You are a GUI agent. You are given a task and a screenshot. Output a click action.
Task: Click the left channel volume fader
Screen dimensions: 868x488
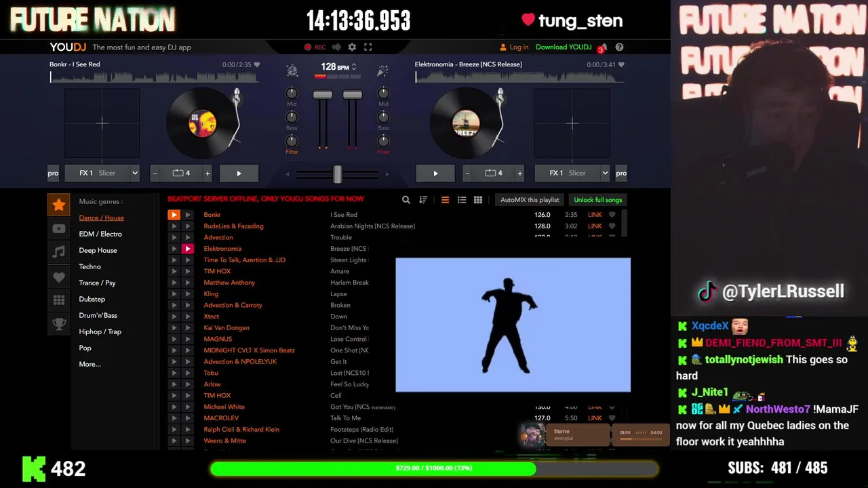click(x=323, y=95)
